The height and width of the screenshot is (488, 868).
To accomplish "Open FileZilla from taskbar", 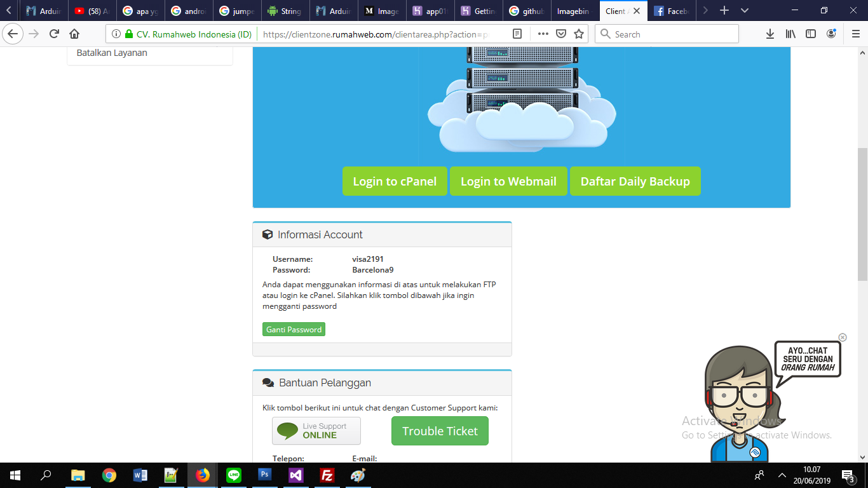I will click(x=327, y=475).
